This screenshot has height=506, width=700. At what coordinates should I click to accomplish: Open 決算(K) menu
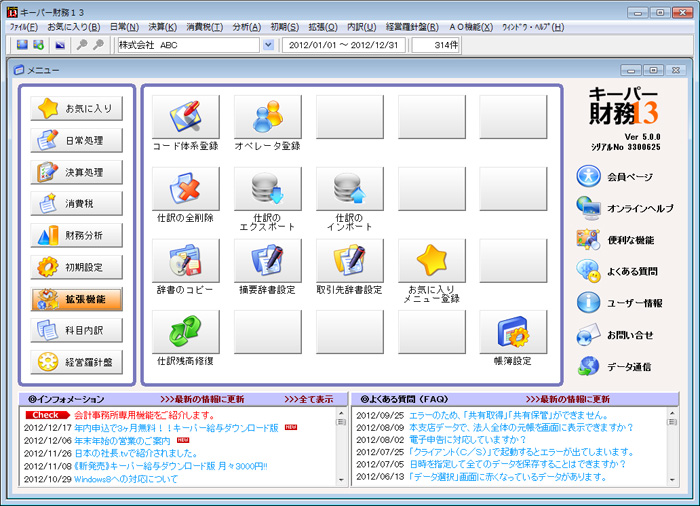tap(162, 27)
